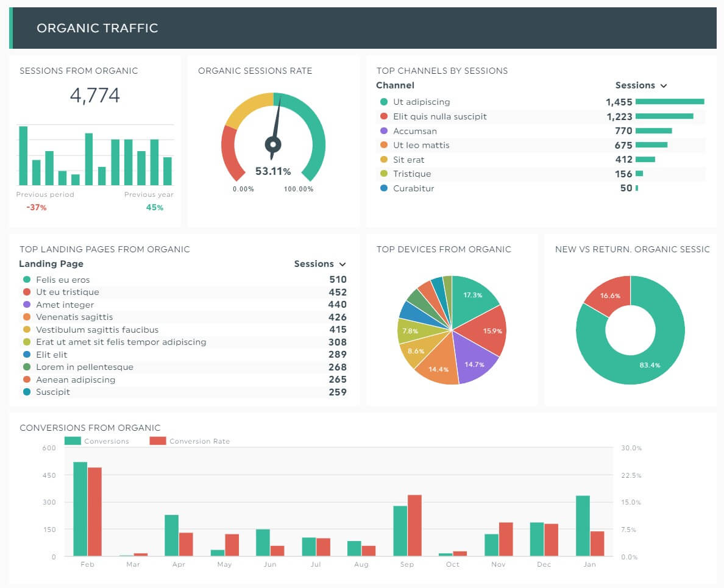Toggle the Conversion Rate series in the legend

point(191,441)
